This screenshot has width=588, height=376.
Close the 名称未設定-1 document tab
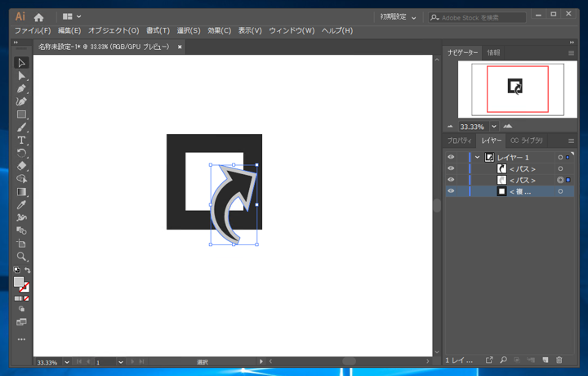[180, 47]
